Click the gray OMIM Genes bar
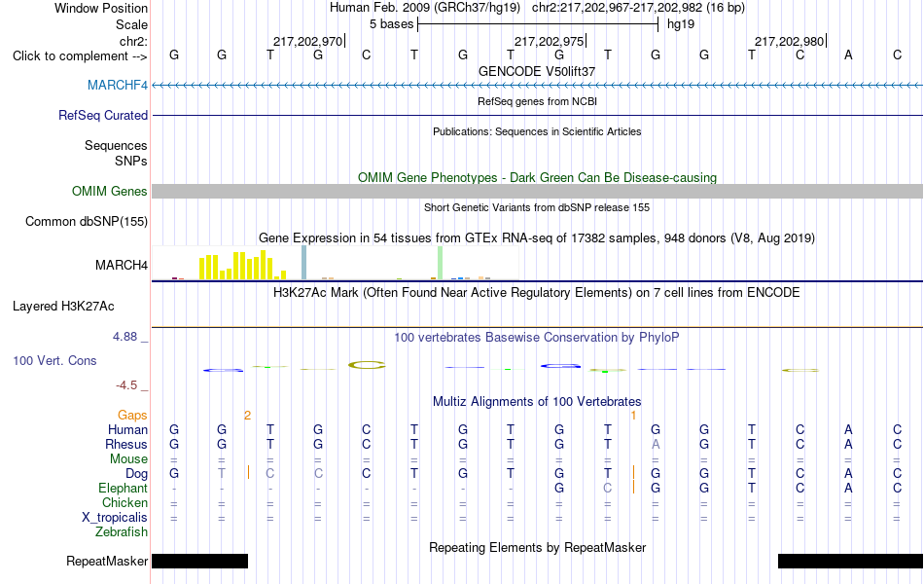Screen dimensions: 924x584 (x=538, y=191)
